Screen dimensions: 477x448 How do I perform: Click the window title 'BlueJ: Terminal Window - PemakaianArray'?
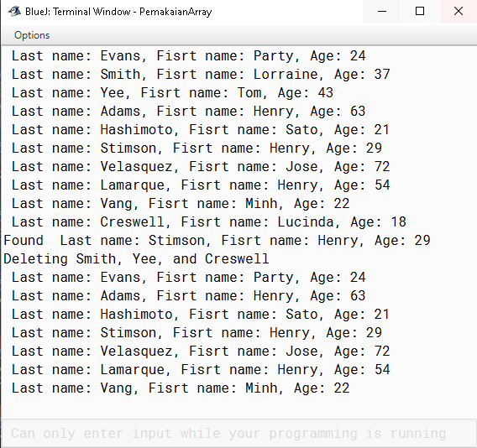118,12
